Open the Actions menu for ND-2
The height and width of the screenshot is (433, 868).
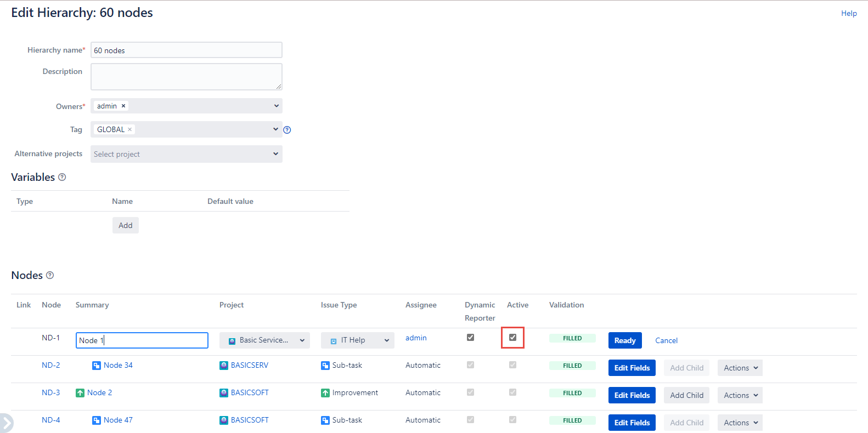pyautogui.click(x=740, y=368)
